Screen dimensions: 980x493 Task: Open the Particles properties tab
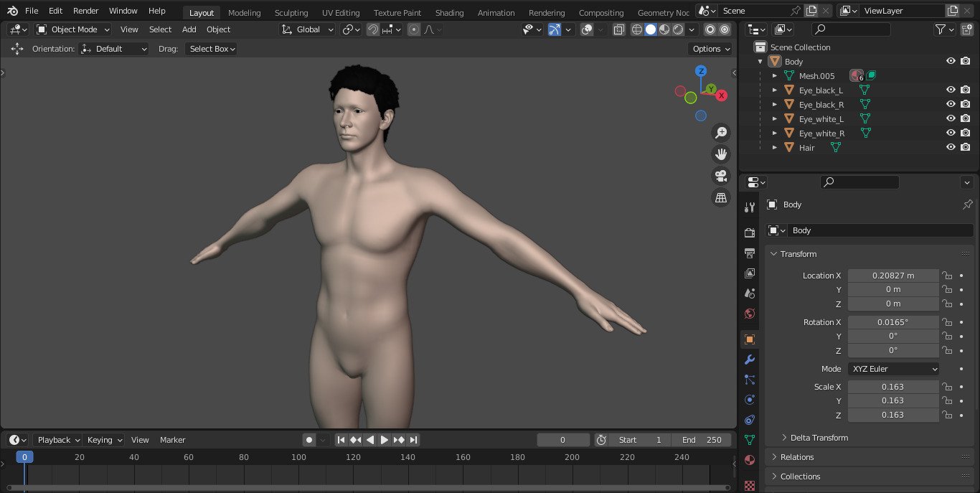click(750, 380)
